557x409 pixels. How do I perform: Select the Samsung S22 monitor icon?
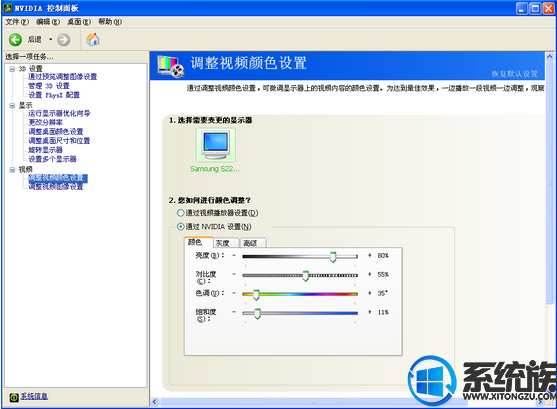pos(216,145)
